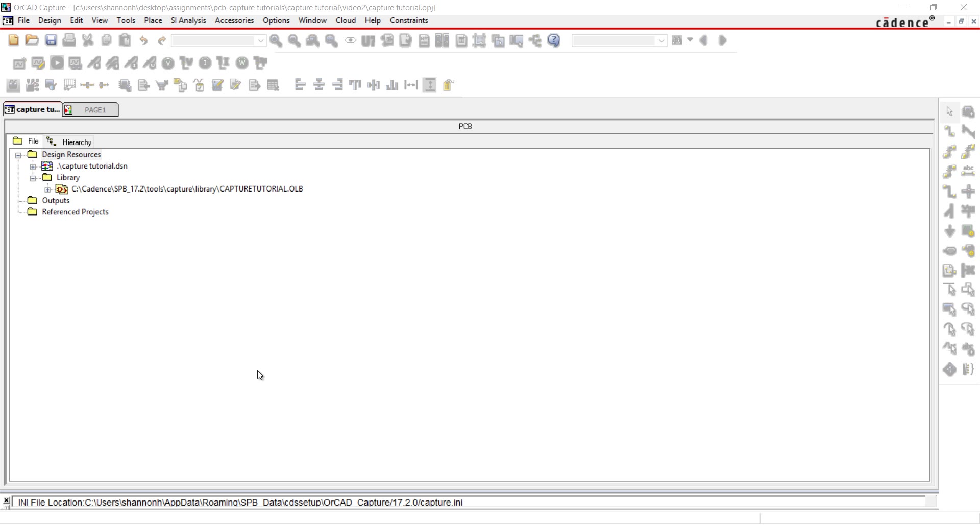Click the Redo arrow icon
980x525 pixels.
[162, 40]
